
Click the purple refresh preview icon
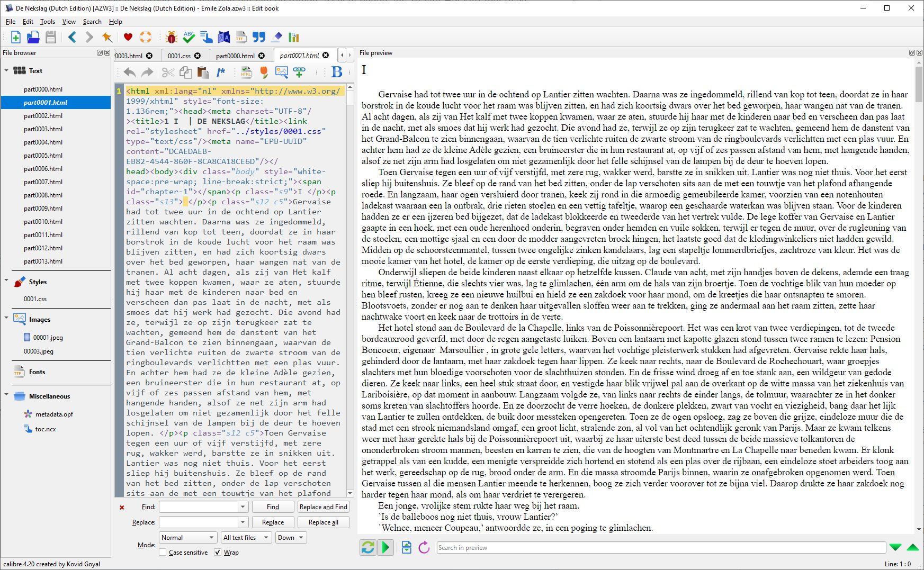424,547
